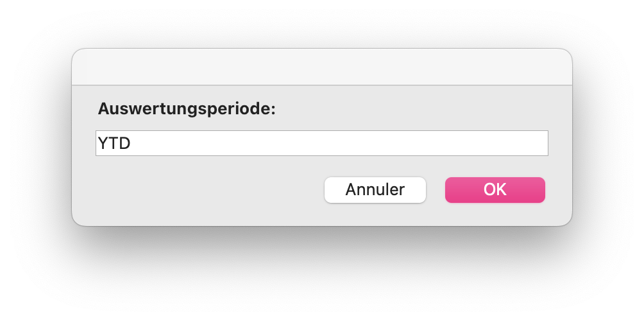Select the white input box below Auswertungsperiode
The width and height of the screenshot is (644, 321).
coord(321,143)
